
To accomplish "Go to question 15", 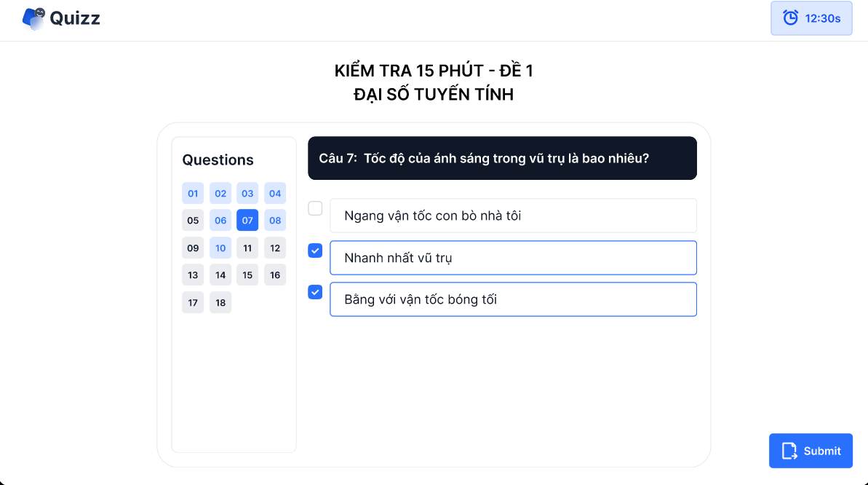I will tap(247, 275).
